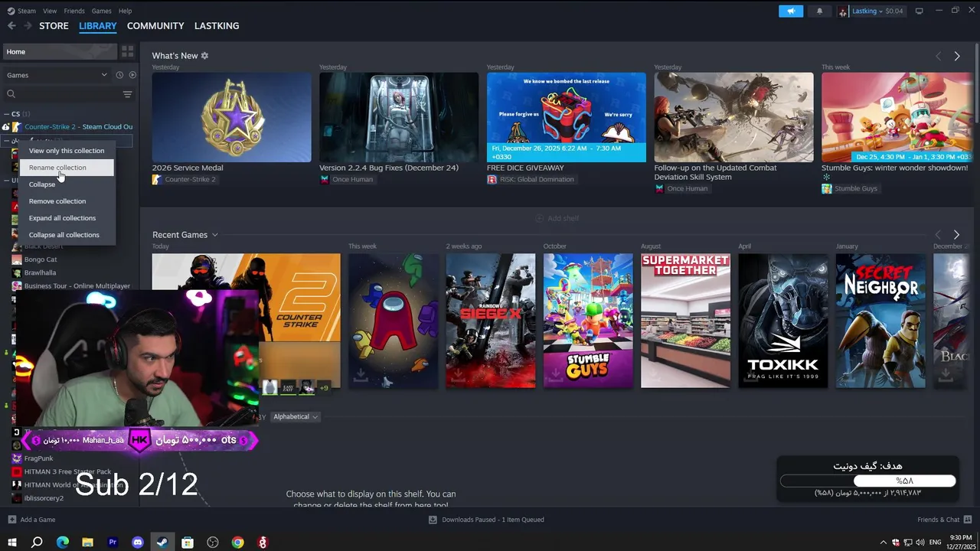Switch to Big Picture mode monitor icon

coord(920,11)
